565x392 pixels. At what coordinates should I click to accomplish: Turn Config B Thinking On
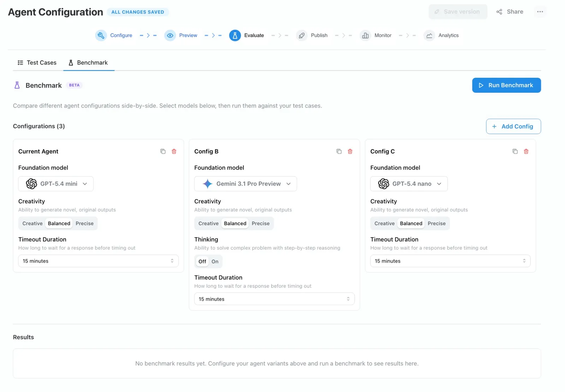pos(215,262)
